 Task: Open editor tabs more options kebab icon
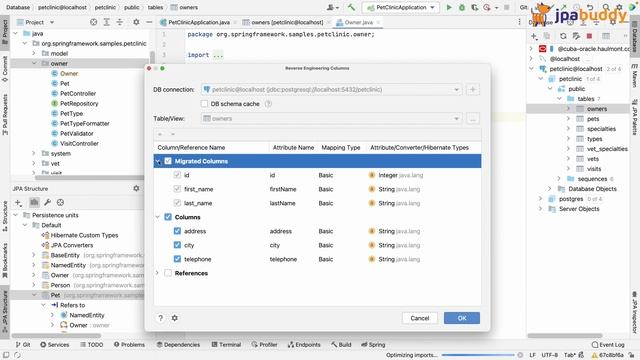click(519, 22)
